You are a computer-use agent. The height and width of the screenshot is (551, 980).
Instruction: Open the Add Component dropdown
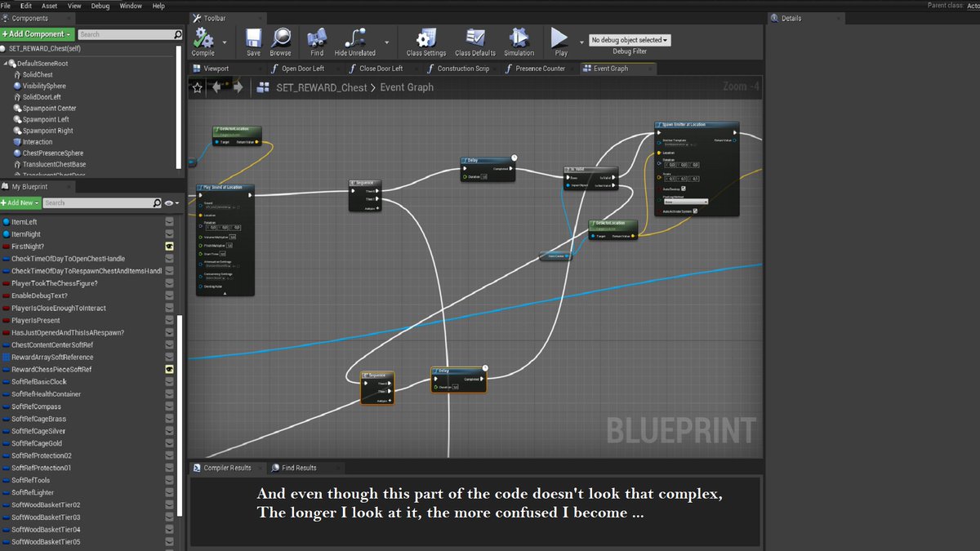coord(38,34)
